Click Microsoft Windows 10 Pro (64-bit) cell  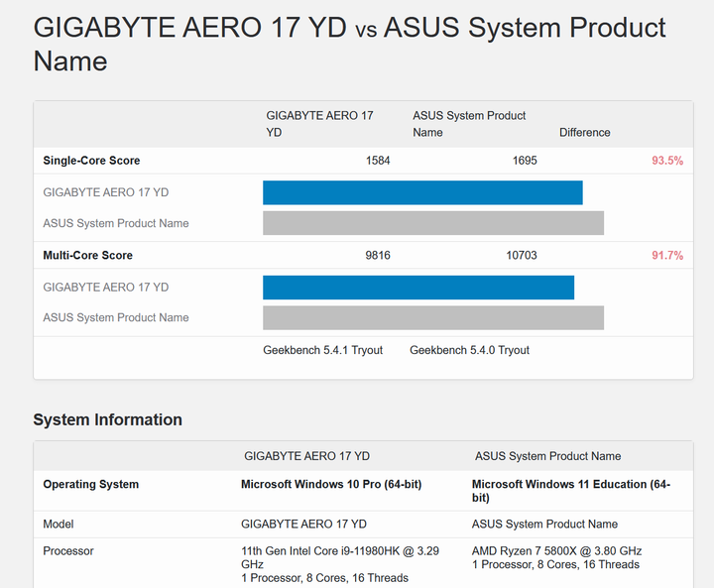tap(331, 485)
